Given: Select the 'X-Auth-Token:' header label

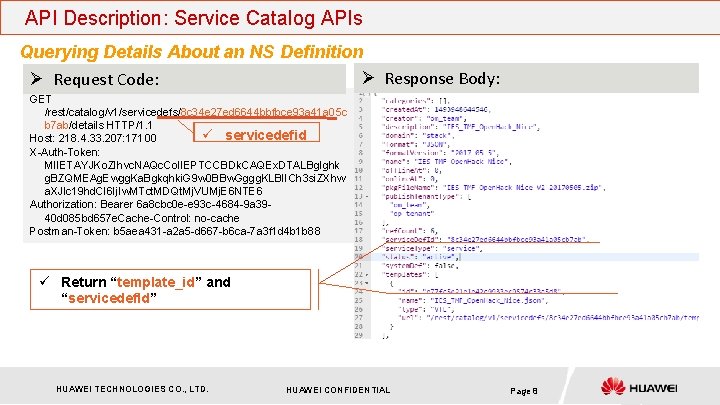Looking at the screenshot, I should pos(64,152).
